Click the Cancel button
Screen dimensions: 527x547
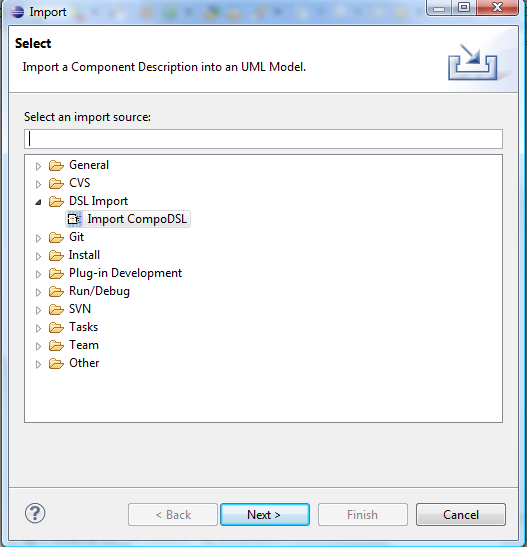tap(461, 515)
